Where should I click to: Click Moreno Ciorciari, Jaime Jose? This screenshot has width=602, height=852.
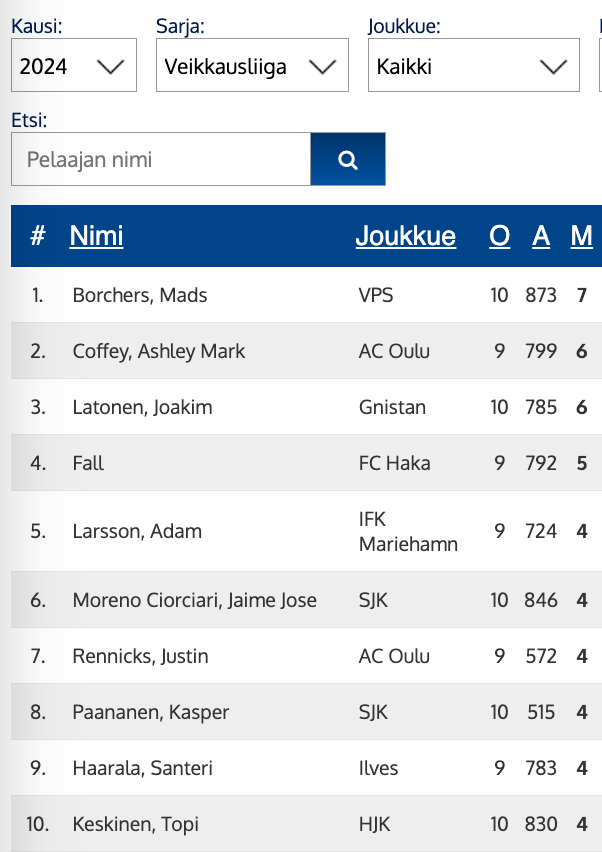[195, 600]
